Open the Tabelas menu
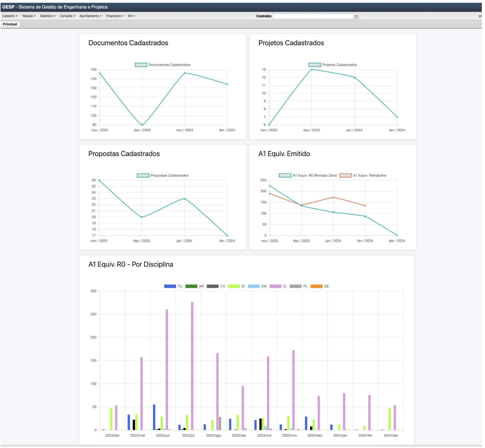Screen dimensions: 485x448 click(29, 16)
